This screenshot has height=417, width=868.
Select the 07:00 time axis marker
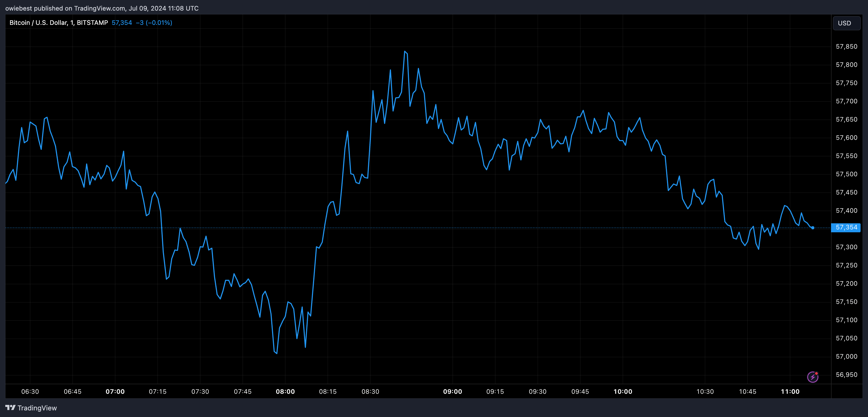click(x=115, y=391)
